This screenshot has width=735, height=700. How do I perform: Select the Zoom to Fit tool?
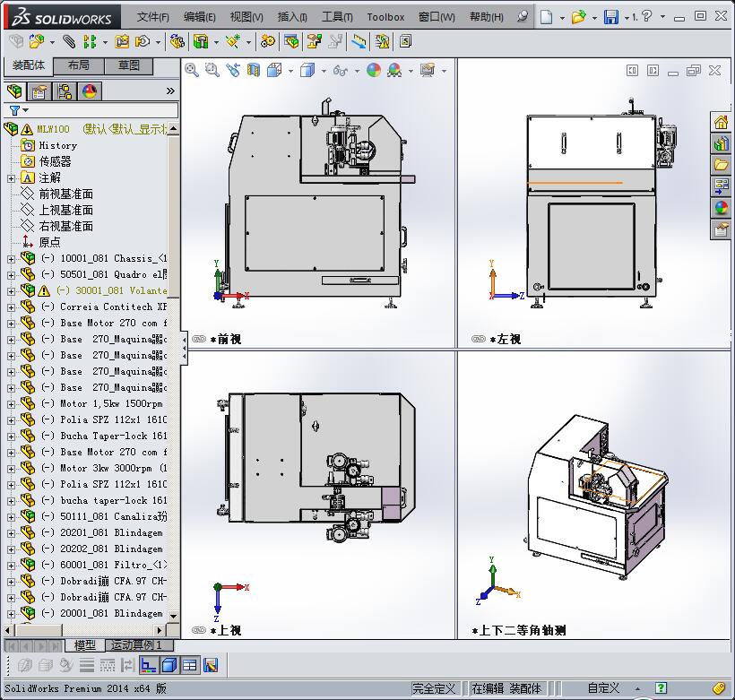click(191, 69)
